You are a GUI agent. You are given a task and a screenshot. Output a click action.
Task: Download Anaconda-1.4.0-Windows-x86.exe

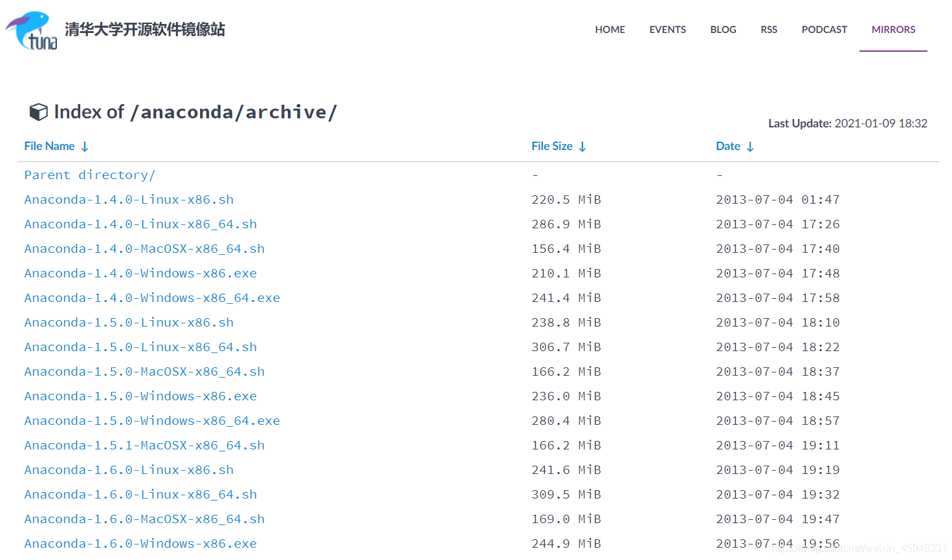coord(140,274)
